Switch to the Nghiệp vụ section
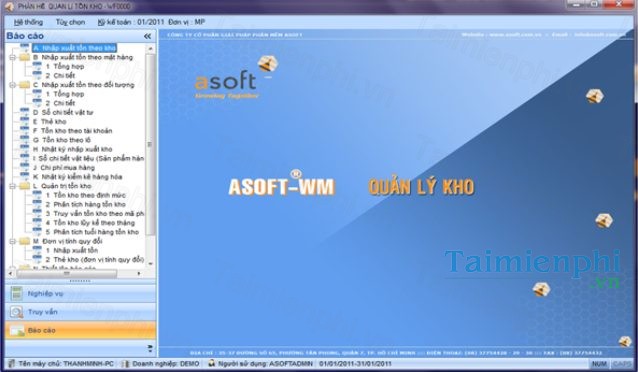The width and height of the screenshot is (638, 372). [81, 293]
